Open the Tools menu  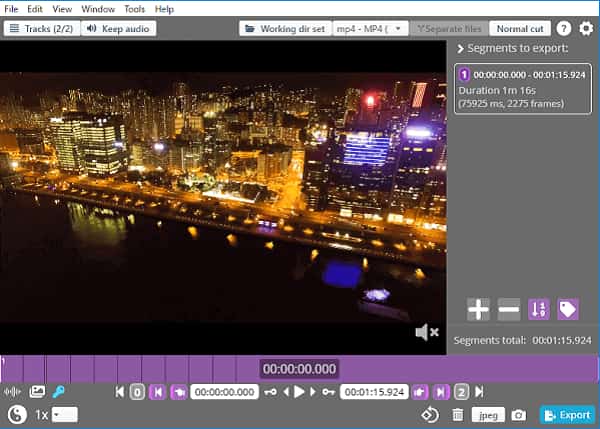point(134,9)
